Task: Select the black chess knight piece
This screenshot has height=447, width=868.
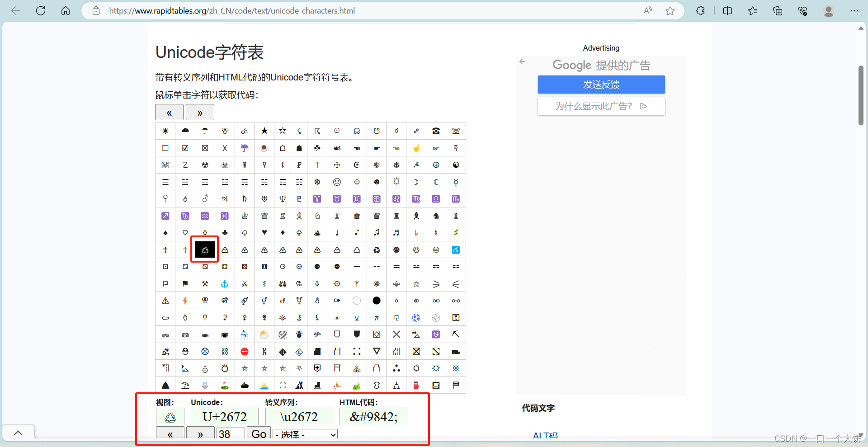Action: (436, 216)
